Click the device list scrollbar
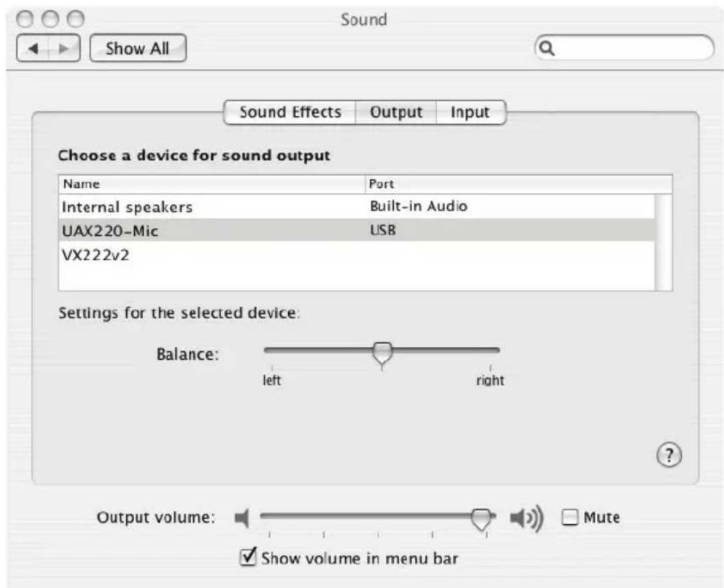This screenshot has width=724, height=588. pos(663,242)
